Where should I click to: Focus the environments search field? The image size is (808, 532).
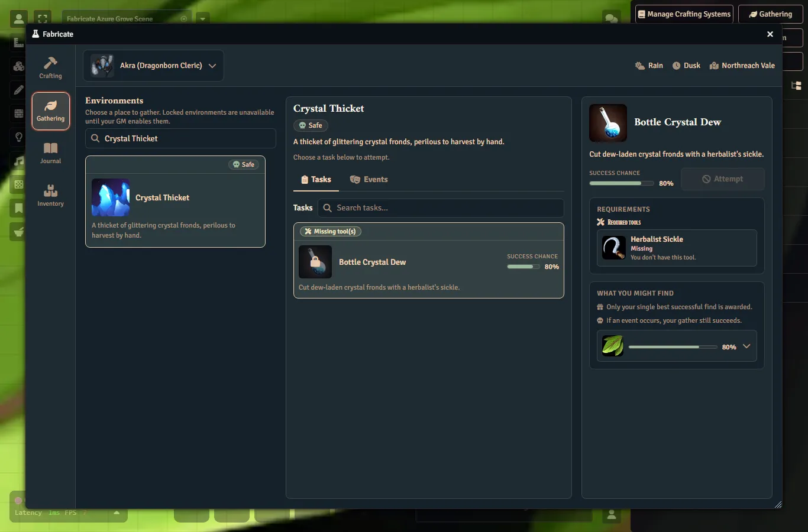(x=180, y=138)
